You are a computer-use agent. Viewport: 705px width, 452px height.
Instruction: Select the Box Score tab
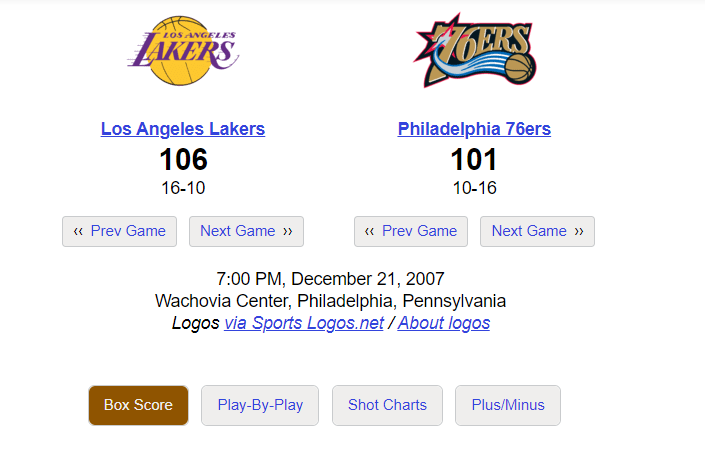138,405
